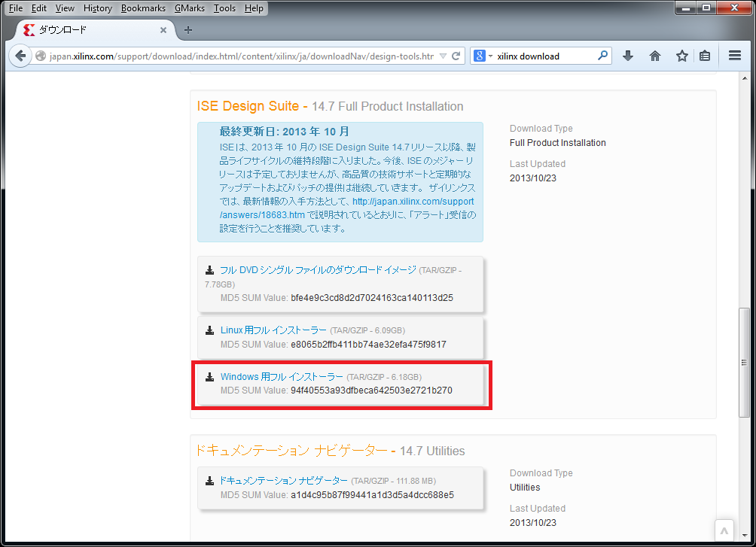This screenshot has height=547, width=756.
Task: Select the ダウンロード browser tab
Action: (95, 30)
